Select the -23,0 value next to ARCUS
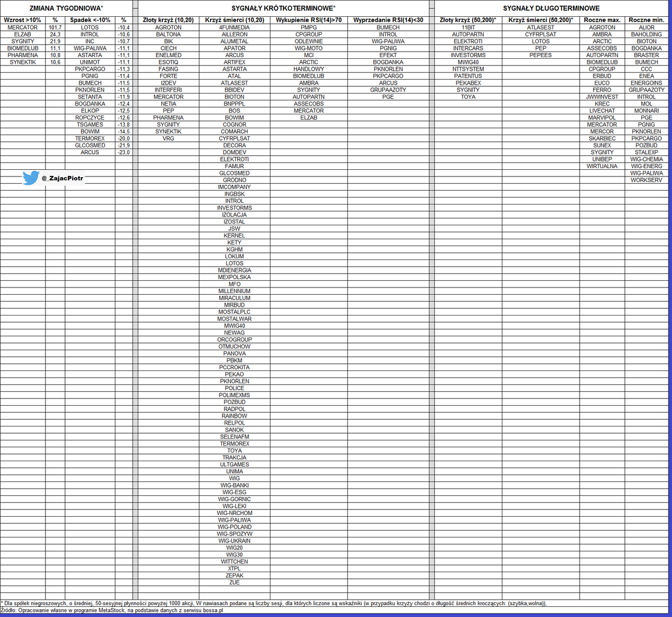Image resolution: width=672 pixels, height=617 pixels. (x=124, y=152)
